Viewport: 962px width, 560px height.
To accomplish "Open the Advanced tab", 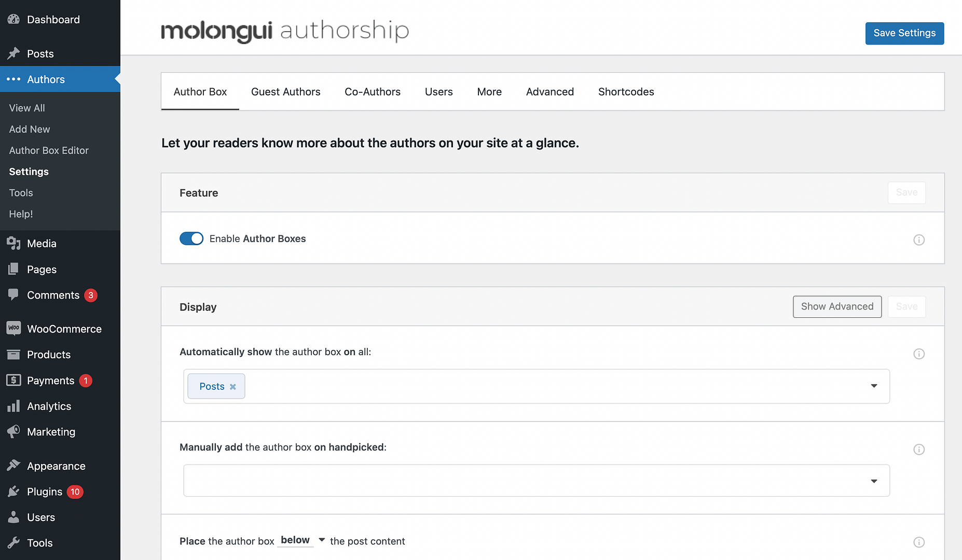I will 550,92.
